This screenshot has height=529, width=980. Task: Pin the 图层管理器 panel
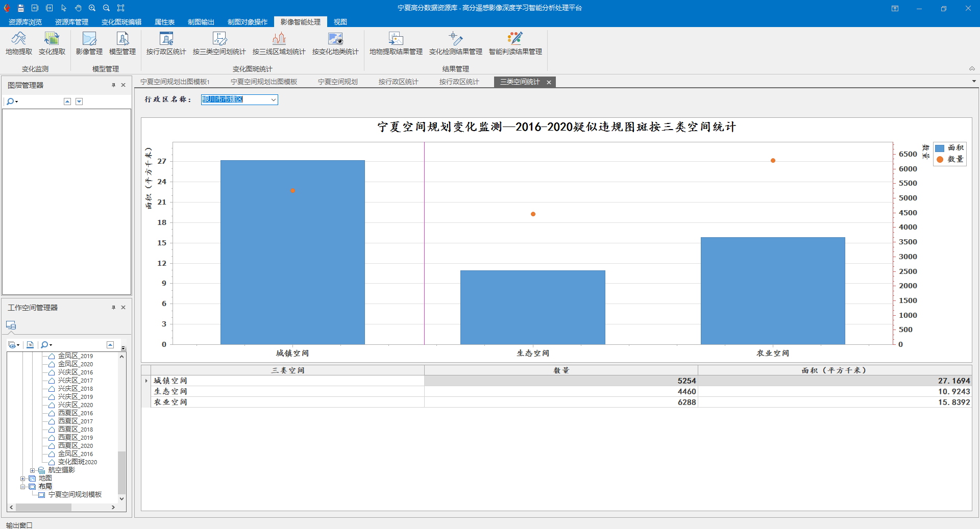113,85
